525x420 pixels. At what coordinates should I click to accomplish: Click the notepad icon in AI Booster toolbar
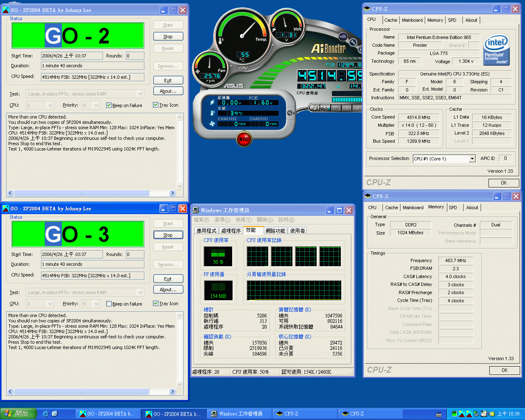tap(315, 108)
